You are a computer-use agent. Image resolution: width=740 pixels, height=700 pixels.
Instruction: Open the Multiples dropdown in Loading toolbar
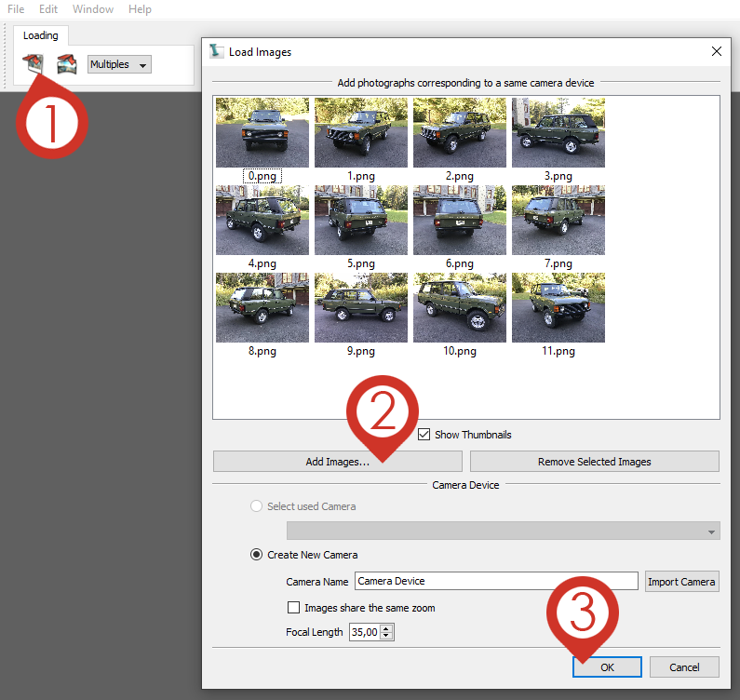point(119,64)
